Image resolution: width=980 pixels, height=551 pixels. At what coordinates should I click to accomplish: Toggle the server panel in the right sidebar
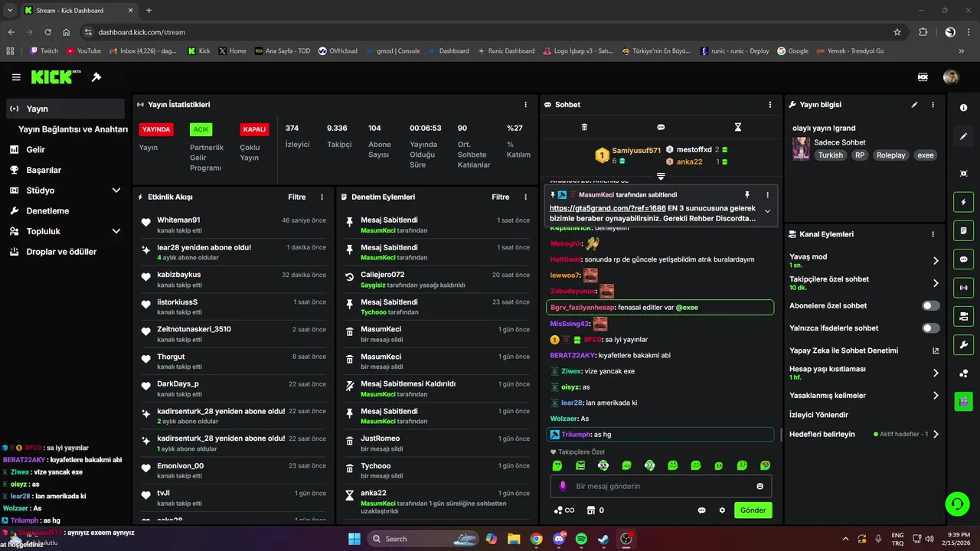[x=963, y=316]
